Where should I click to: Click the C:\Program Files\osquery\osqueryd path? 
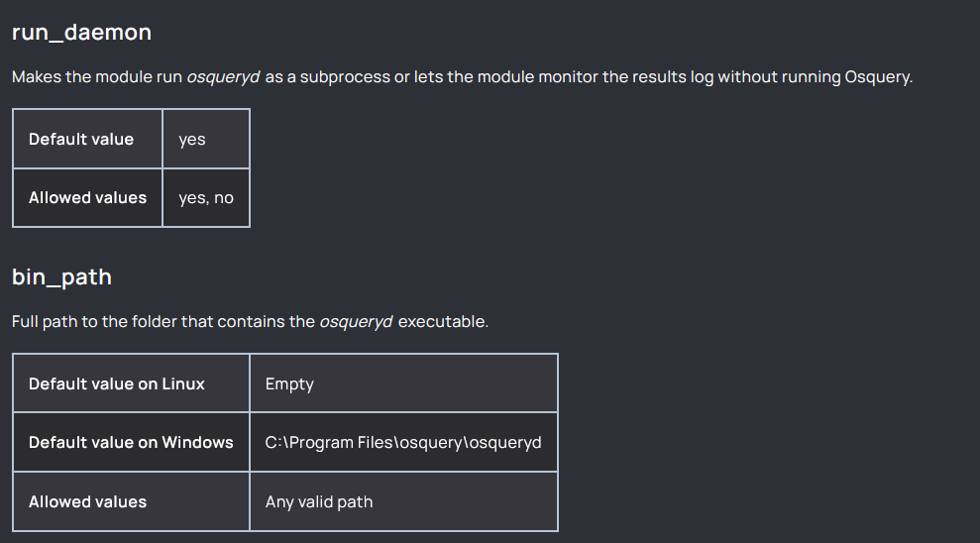point(403,442)
